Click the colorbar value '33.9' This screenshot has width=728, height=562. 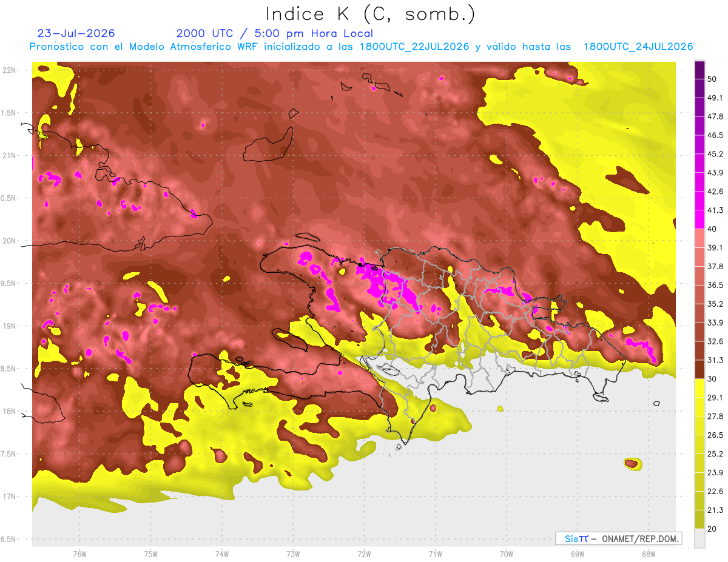tap(715, 323)
